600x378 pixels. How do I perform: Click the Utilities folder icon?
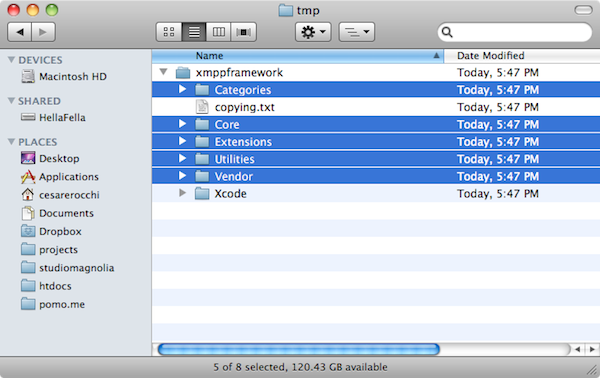[x=202, y=159]
